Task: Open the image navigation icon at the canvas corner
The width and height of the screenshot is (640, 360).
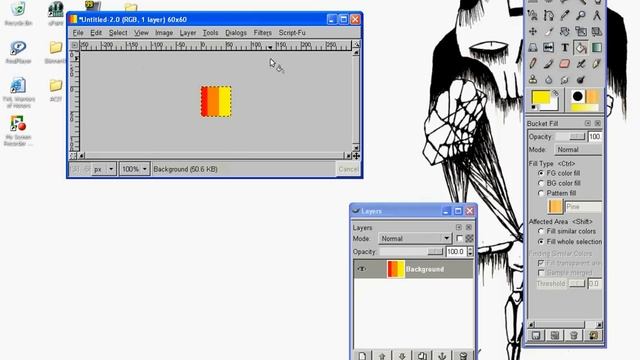Action: click(356, 156)
